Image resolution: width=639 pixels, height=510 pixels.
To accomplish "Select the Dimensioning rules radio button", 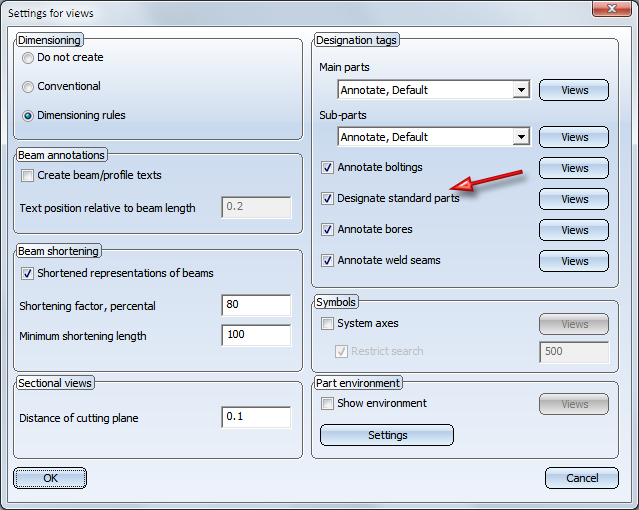I will pyautogui.click(x=28, y=116).
